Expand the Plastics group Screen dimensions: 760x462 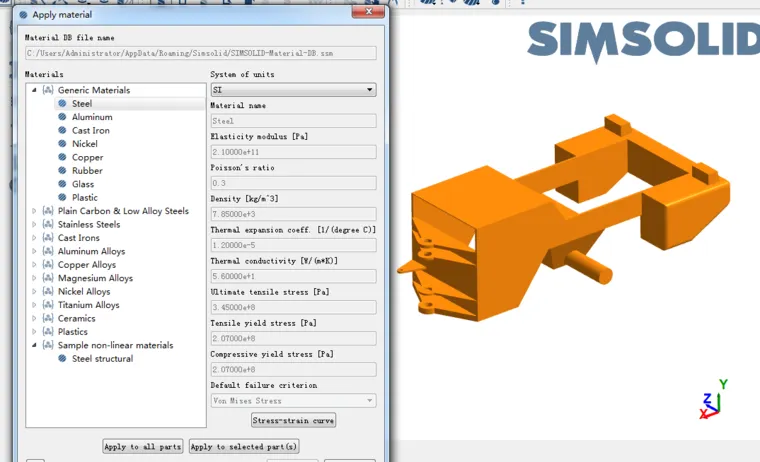[x=34, y=332]
